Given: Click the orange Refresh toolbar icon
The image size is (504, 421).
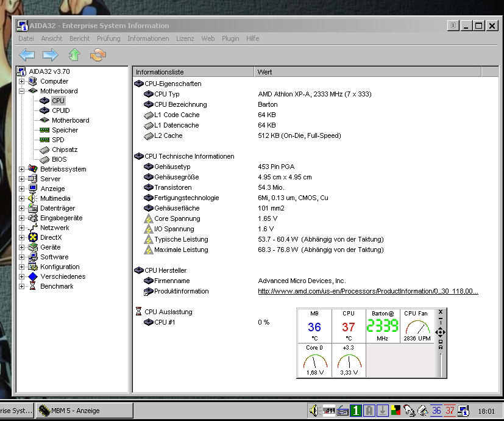Looking at the screenshot, I should point(98,55).
